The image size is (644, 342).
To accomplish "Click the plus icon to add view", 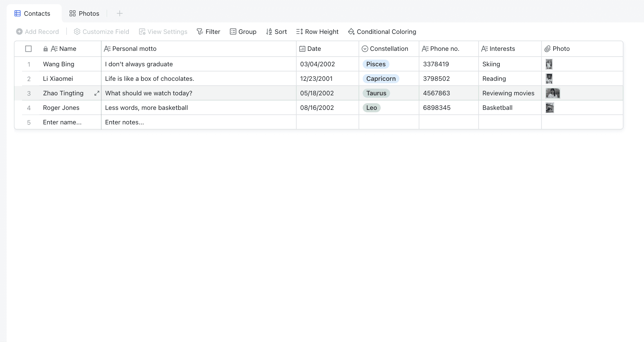I will point(120,13).
